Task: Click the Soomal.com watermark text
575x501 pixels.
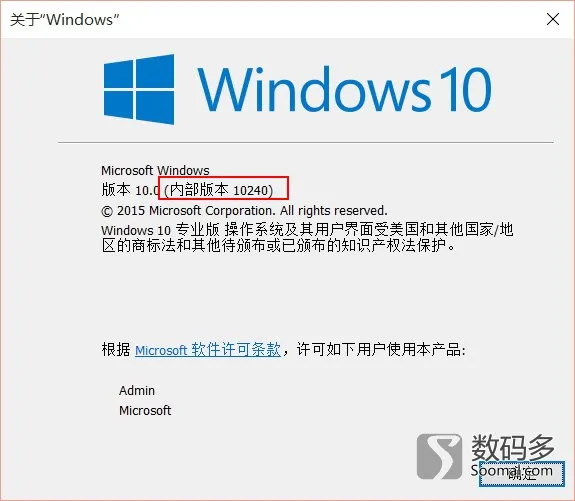Action: click(x=512, y=470)
